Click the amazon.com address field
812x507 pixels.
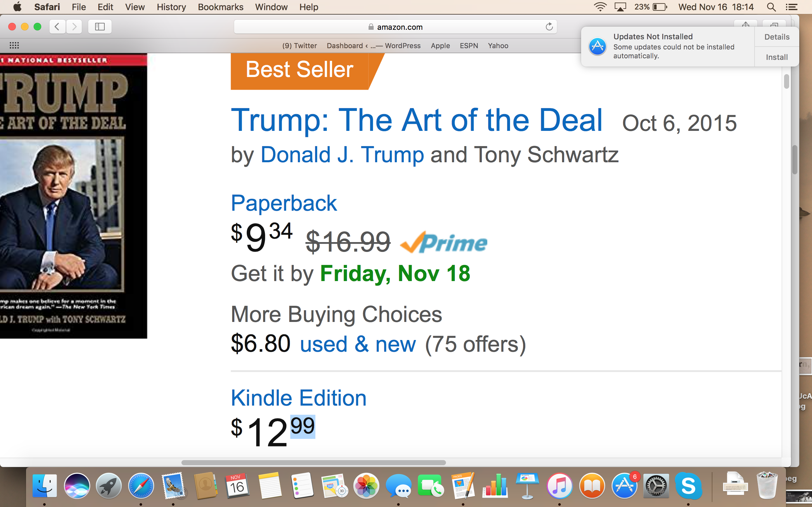(x=395, y=27)
